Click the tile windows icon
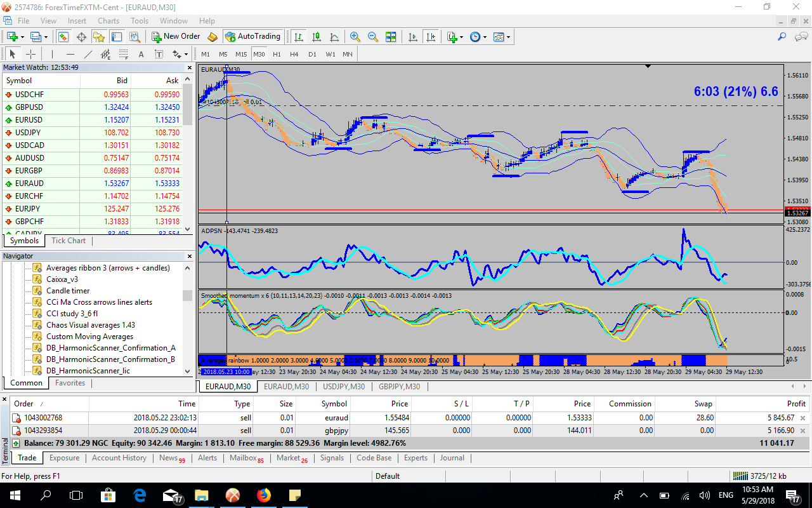Viewport: 812px width, 508px height. click(391, 37)
